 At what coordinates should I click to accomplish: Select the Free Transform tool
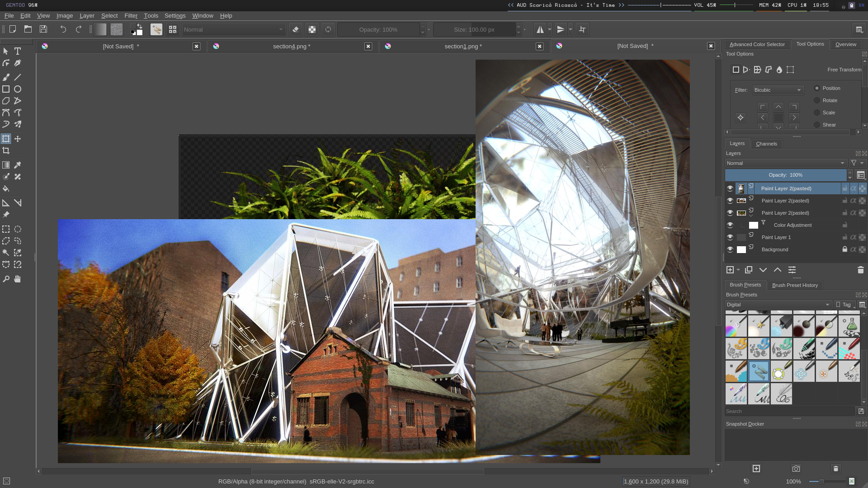(x=736, y=69)
